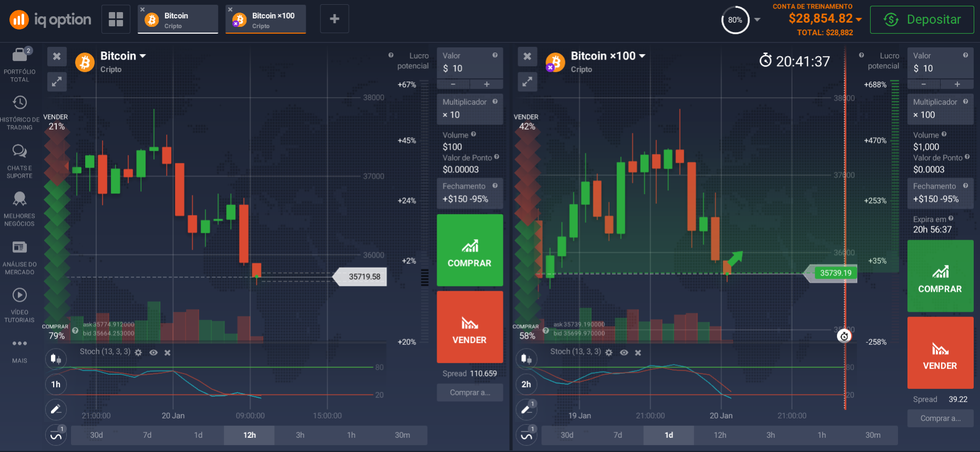Close the Bitcoin chart panel
Screen dimensions: 980x452
pos(57,57)
